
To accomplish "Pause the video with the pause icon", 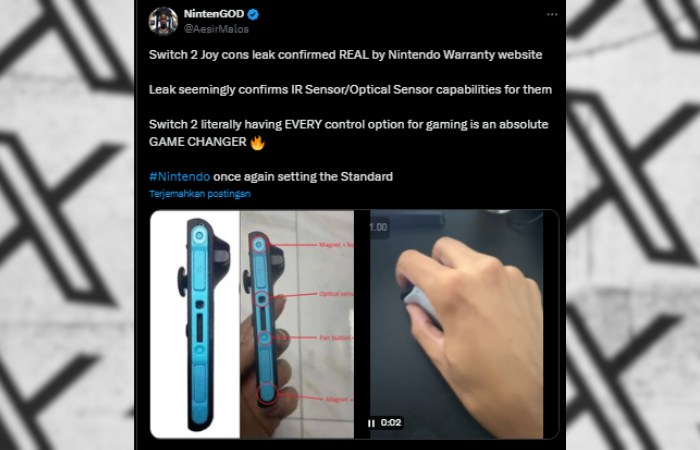I will point(371,423).
